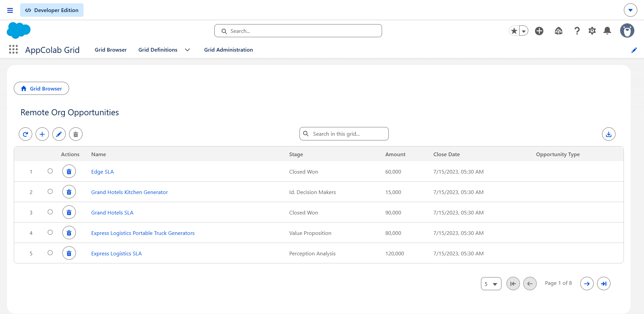Click the Name column header
This screenshot has height=314, width=644.
99,154
